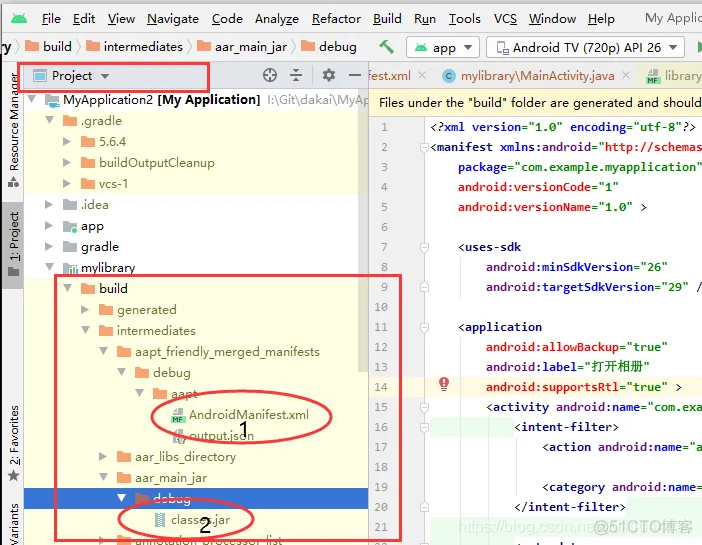This screenshot has width=702, height=545.
Task: Collapse the .gradle folder
Action: [x=50, y=120]
